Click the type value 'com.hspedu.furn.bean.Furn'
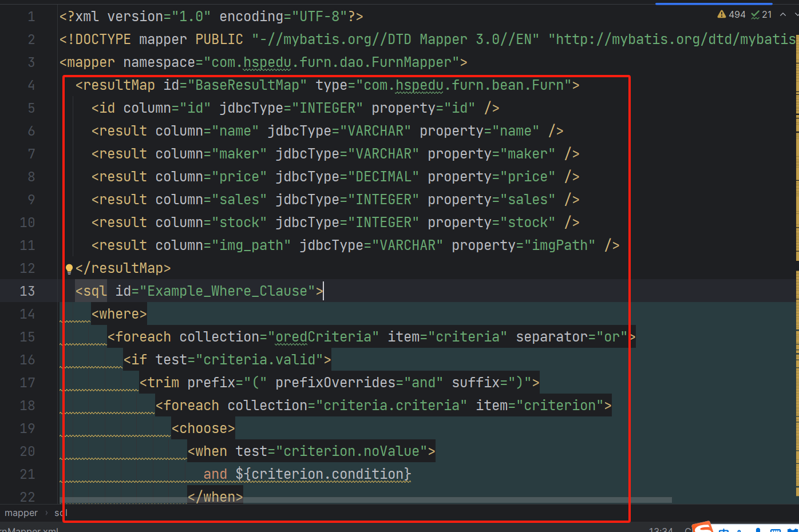The height and width of the screenshot is (532, 799). tap(464, 85)
